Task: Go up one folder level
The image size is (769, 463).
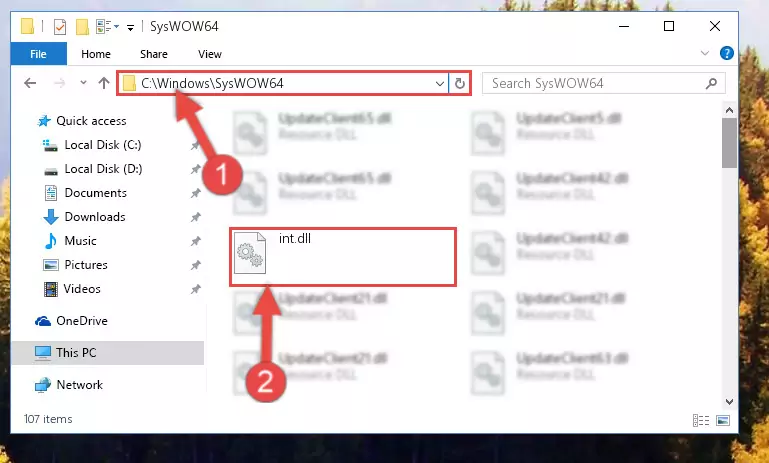Action: [x=103, y=83]
